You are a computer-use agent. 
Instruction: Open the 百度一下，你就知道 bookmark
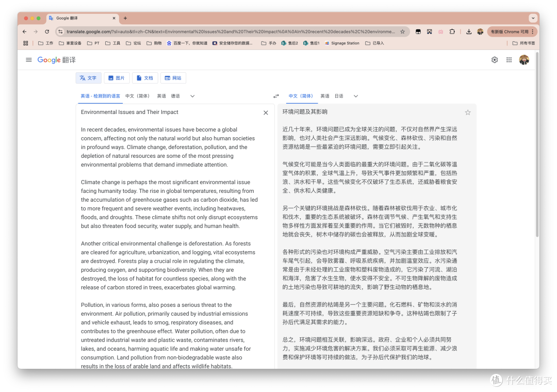point(187,43)
